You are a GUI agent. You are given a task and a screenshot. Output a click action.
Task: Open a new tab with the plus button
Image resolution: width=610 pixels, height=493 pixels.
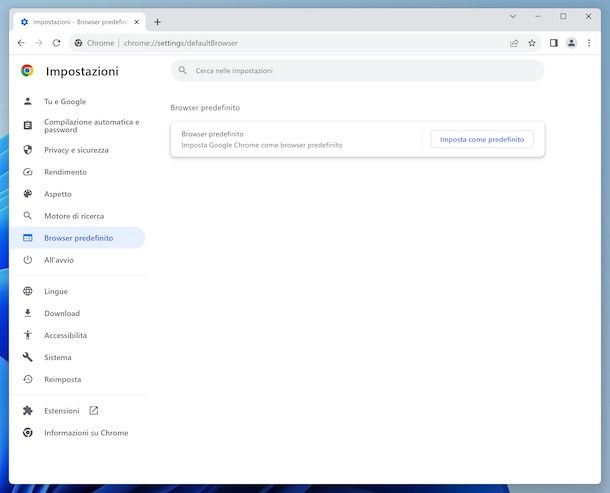click(x=158, y=22)
